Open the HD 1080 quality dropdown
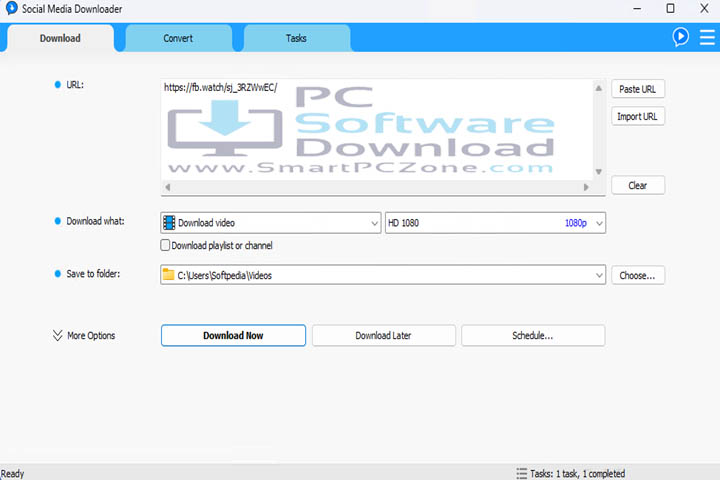The width and height of the screenshot is (720, 480). 495,223
